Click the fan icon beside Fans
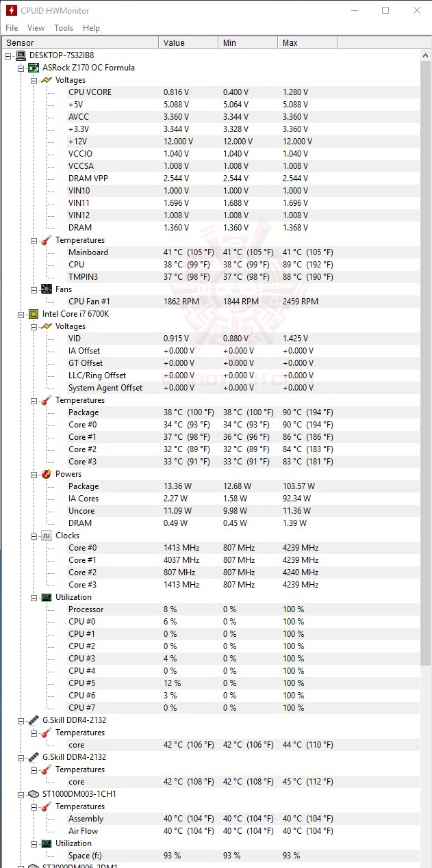Screen dimensions: 432x868 [47, 289]
